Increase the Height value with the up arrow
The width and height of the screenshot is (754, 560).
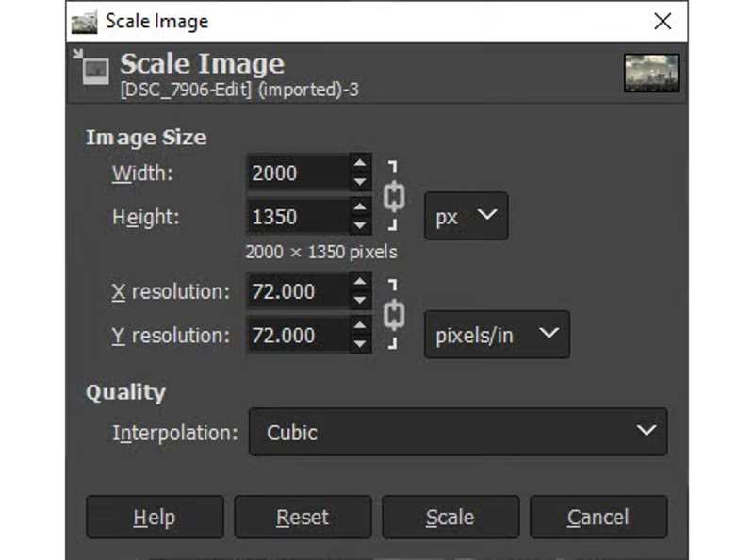(x=360, y=208)
